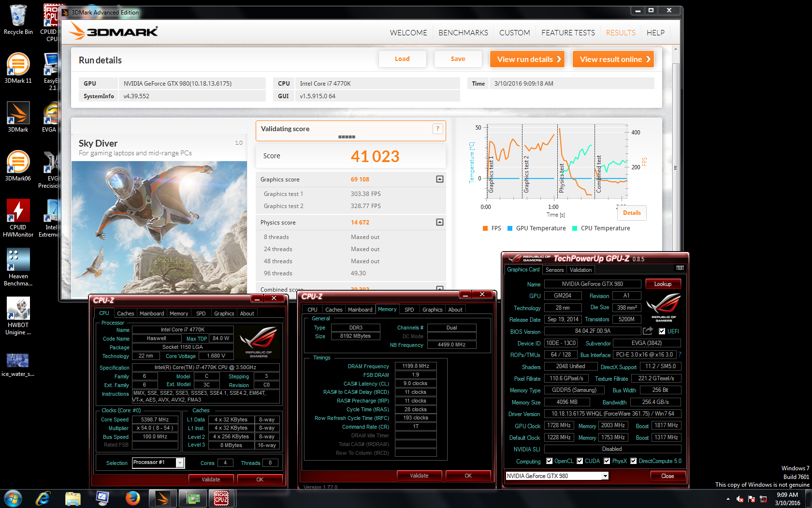
Task: Click the Bus Interface question mark in GPU-Z
Action: [680, 355]
